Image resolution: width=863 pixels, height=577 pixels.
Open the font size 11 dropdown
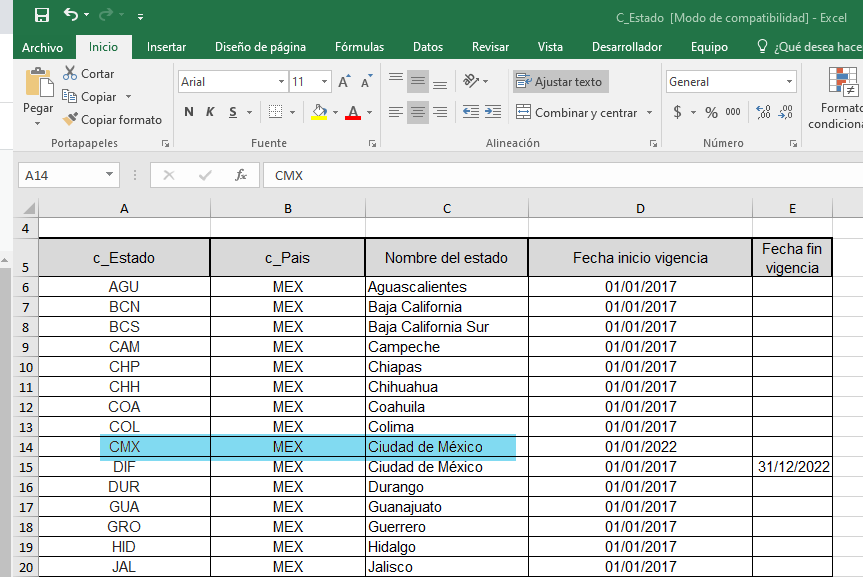pyautogui.click(x=325, y=81)
